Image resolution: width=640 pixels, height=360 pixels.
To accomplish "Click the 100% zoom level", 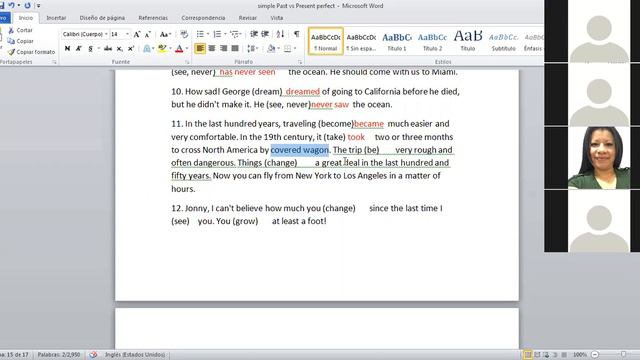I will pyautogui.click(x=580, y=355).
